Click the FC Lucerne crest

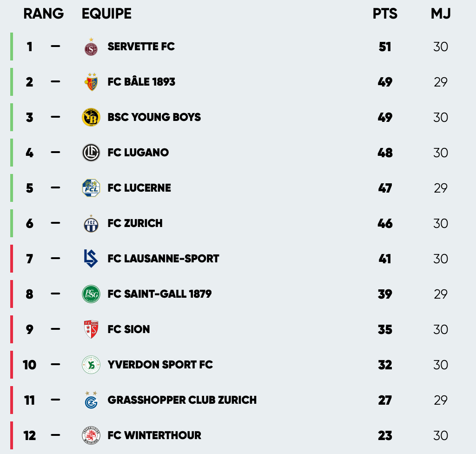click(91, 188)
